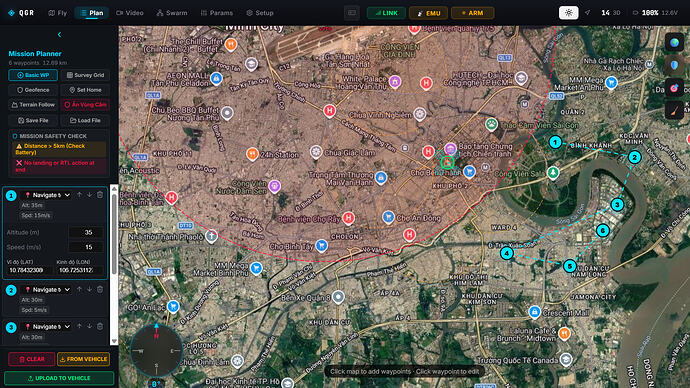Open the Video tab
The width and height of the screenshot is (690, 388).
tap(130, 13)
